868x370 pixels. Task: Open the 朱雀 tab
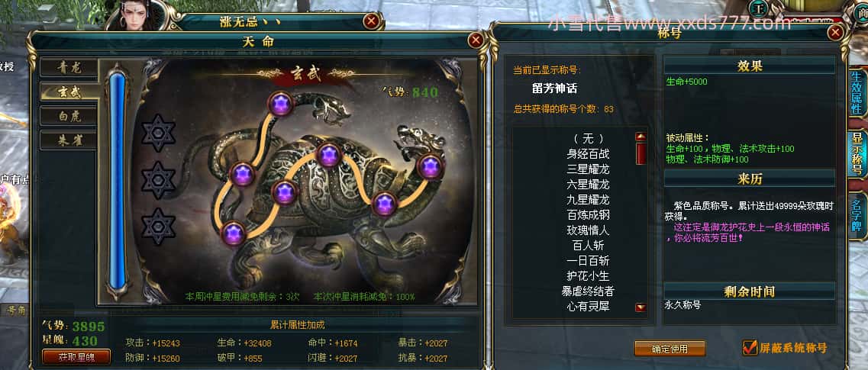(69, 140)
